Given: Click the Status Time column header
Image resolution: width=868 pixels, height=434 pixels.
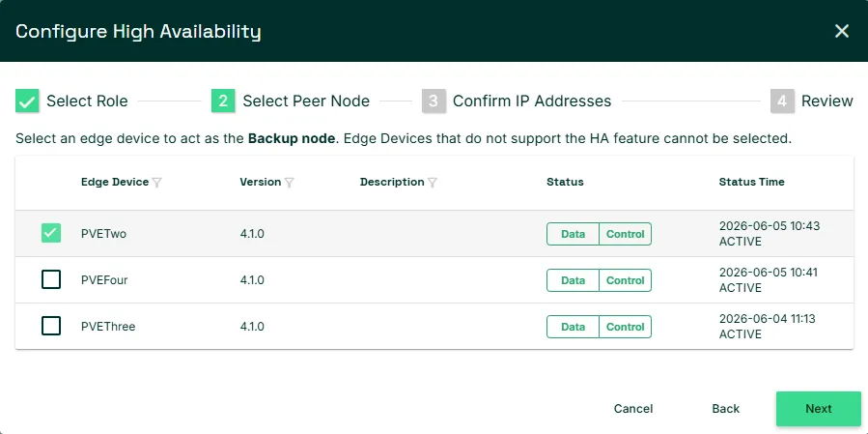Looking at the screenshot, I should point(752,182).
